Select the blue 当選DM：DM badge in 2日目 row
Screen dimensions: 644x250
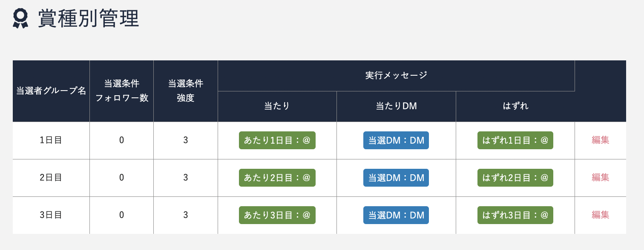coord(396,178)
